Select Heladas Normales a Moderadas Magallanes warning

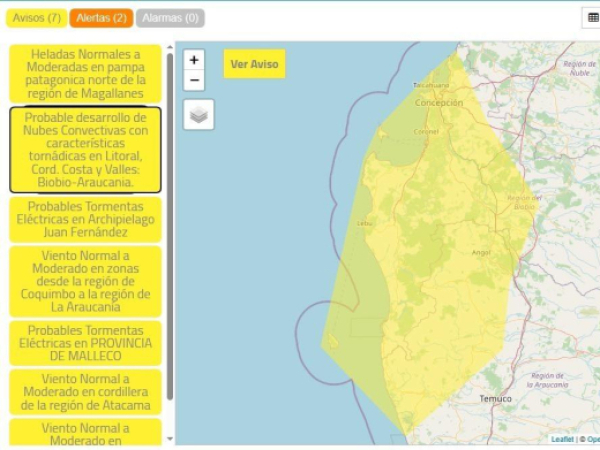click(x=85, y=73)
